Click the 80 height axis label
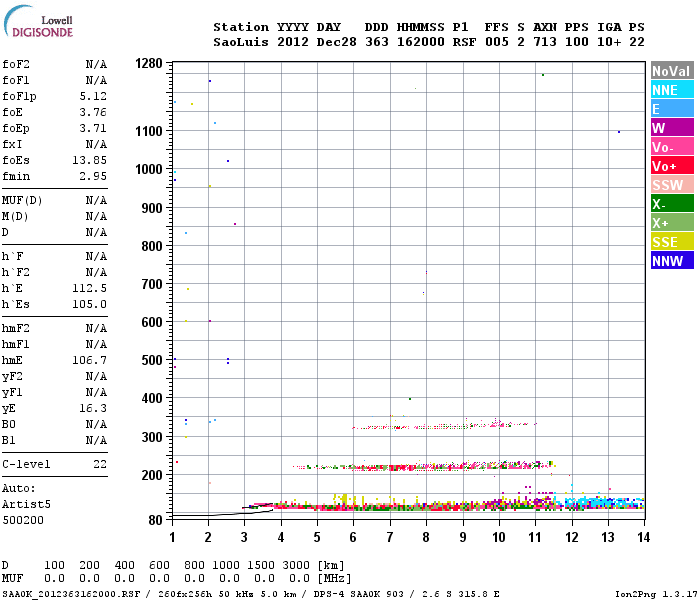The width and height of the screenshot is (700, 600). tap(156, 520)
